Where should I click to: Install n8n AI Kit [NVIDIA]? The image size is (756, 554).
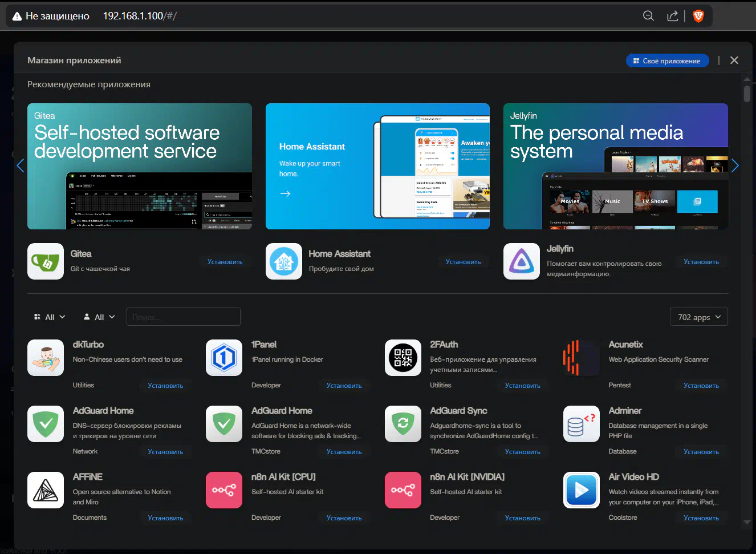click(522, 518)
